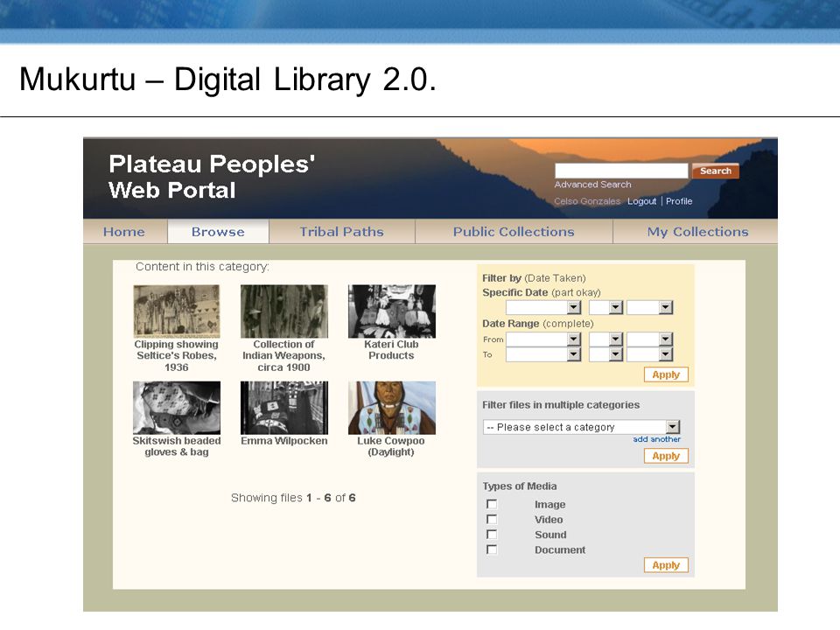Viewport: 840px width, 630px height.
Task: Click the 'Emma Wilpocken' caption text
Action: click(283, 441)
